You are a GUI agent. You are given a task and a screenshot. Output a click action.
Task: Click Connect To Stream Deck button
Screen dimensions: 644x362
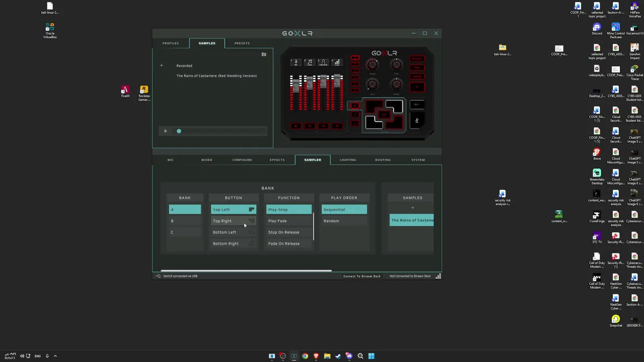[x=362, y=276]
